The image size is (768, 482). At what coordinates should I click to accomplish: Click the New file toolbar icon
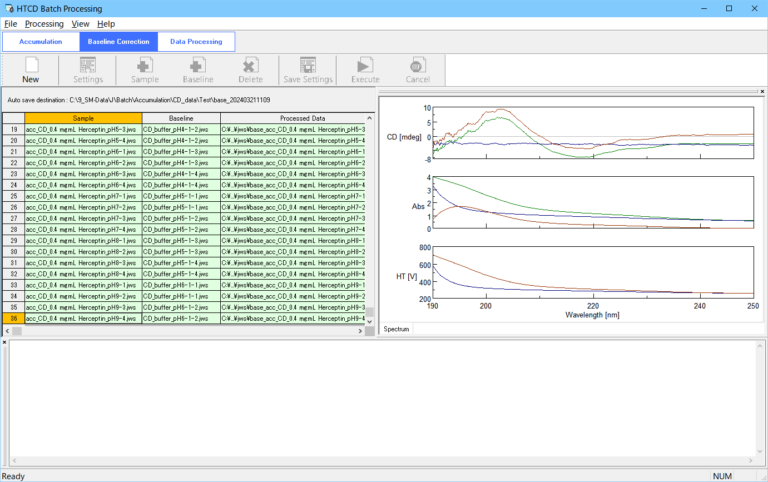coord(30,70)
